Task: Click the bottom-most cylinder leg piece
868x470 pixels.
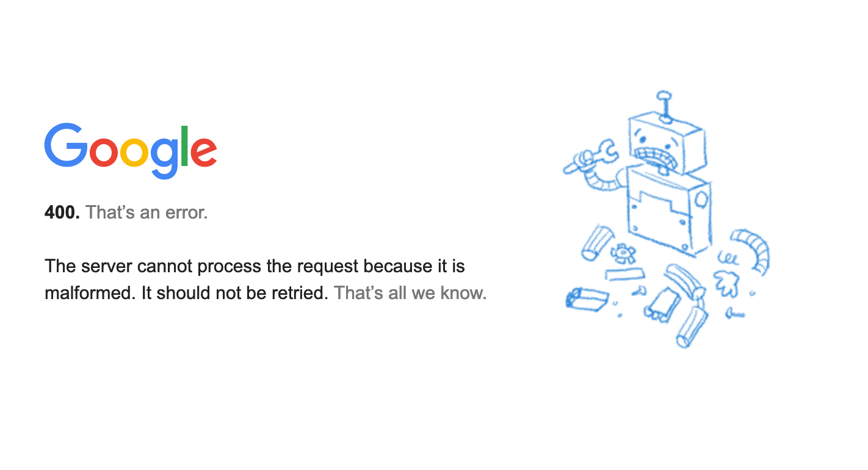Action: tap(692, 327)
